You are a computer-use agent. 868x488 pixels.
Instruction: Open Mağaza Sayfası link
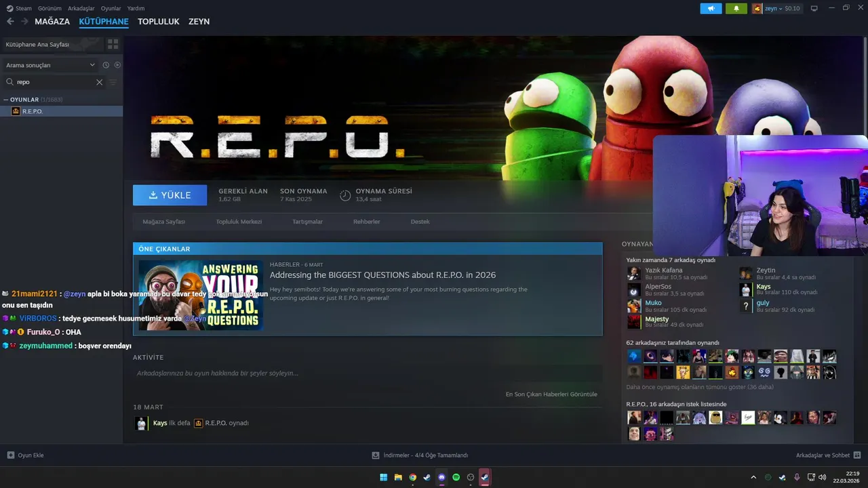[164, 222]
